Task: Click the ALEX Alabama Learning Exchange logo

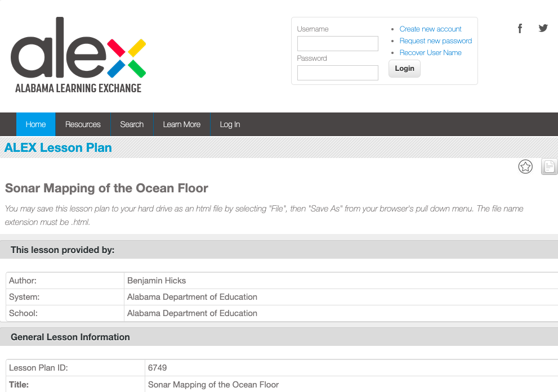Action: click(78, 55)
